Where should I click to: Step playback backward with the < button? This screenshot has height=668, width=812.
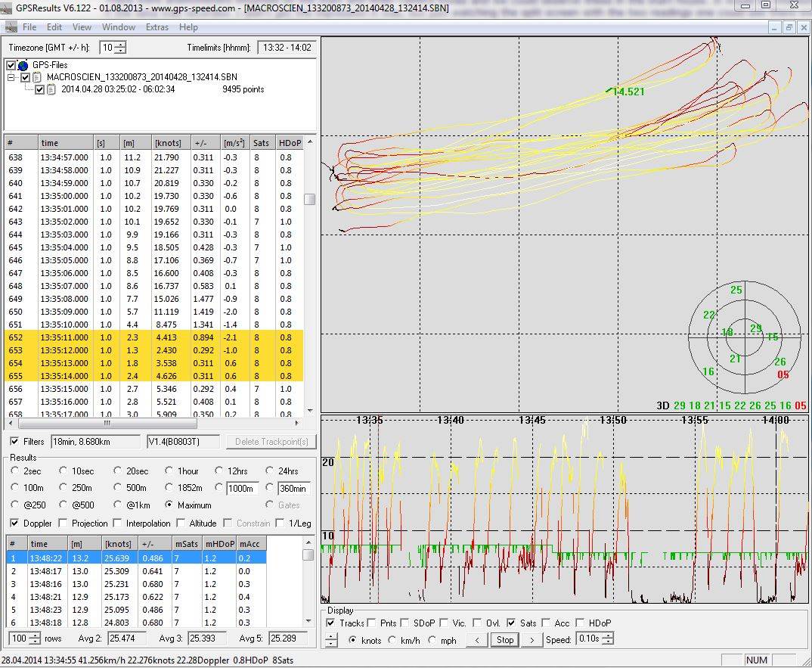[x=476, y=640]
